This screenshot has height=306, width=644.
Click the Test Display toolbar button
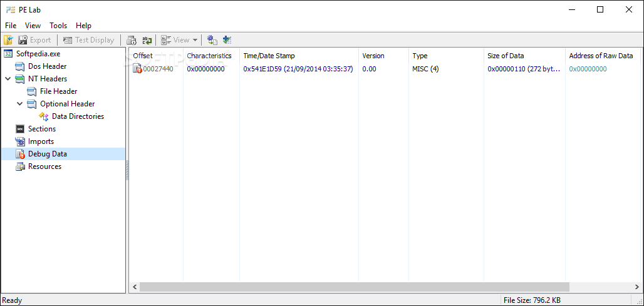(89, 40)
